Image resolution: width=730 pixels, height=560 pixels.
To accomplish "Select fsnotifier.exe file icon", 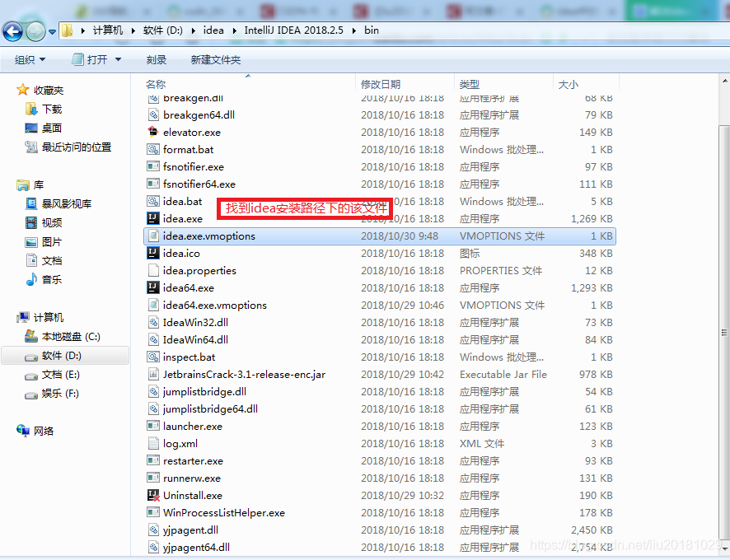I will 153,166.
